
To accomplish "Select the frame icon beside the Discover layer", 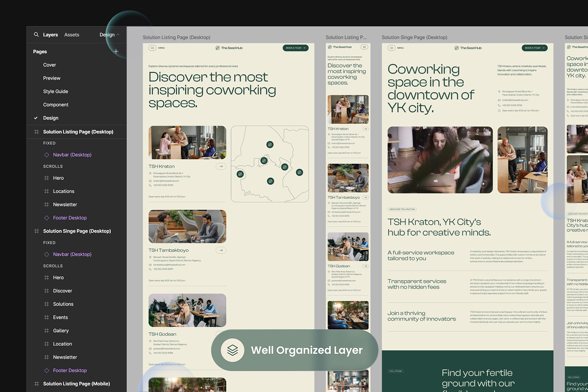I will pyautogui.click(x=47, y=291).
